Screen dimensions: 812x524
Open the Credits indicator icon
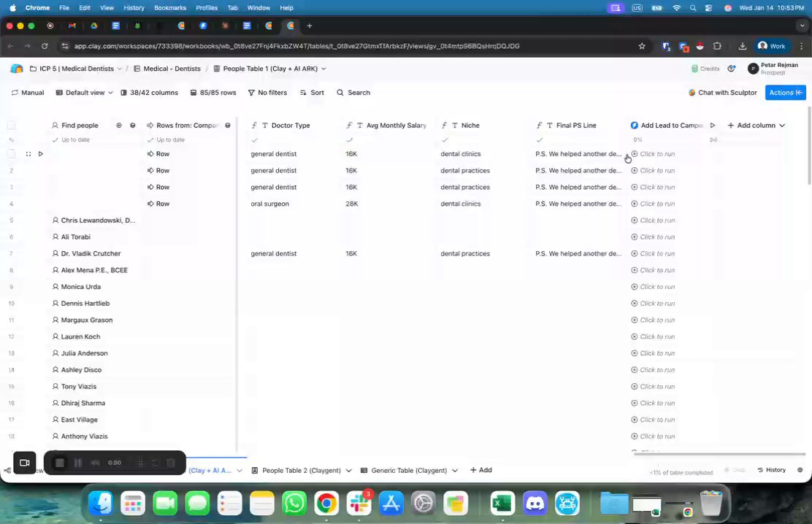(x=694, y=69)
